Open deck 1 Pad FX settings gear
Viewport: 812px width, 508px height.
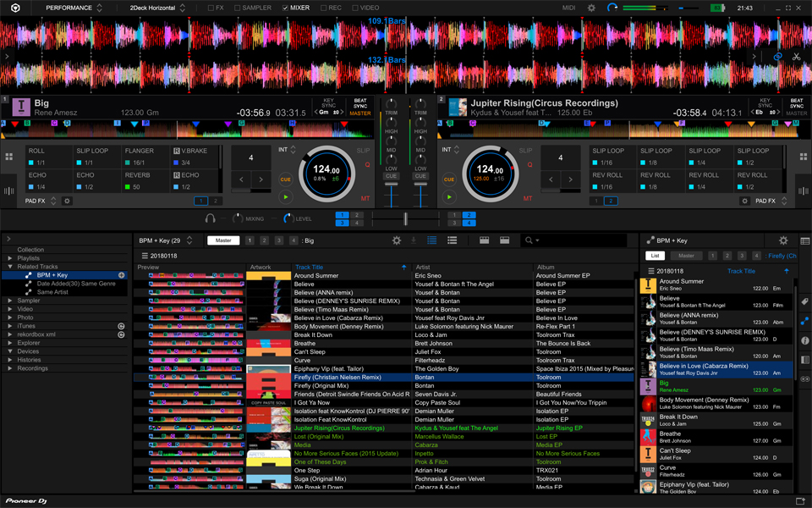pos(67,201)
